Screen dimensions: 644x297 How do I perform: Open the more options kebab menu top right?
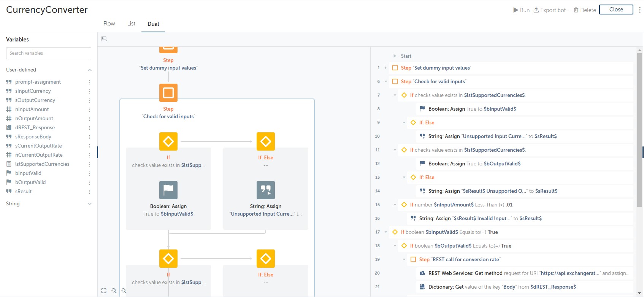click(639, 10)
